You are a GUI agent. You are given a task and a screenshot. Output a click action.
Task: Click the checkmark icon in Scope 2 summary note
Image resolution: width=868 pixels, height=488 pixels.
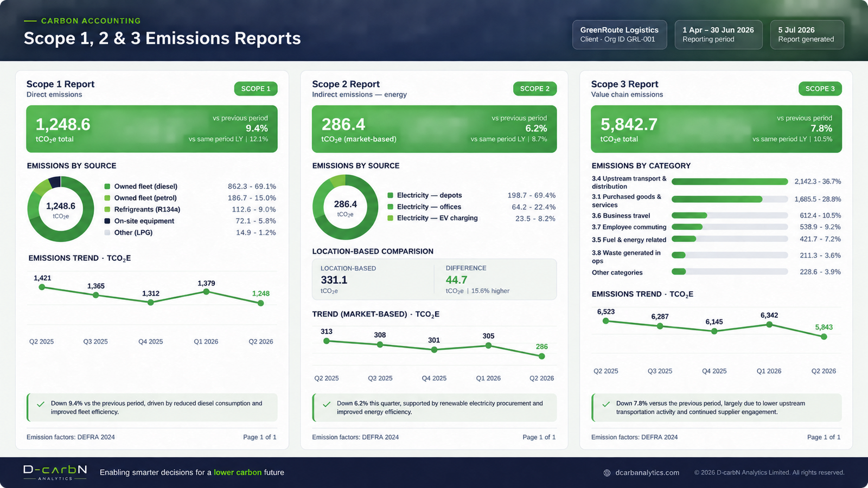327,404
